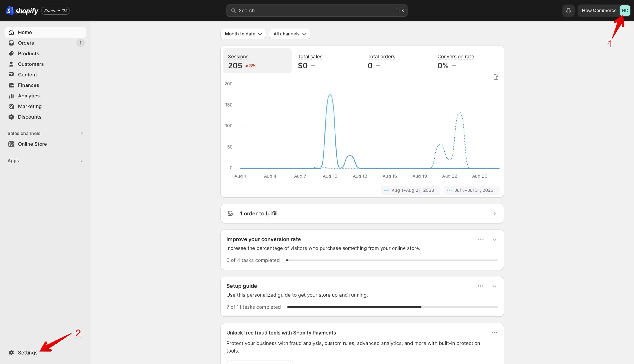Click the Online Store storefront icon

[x=11, y=144]
